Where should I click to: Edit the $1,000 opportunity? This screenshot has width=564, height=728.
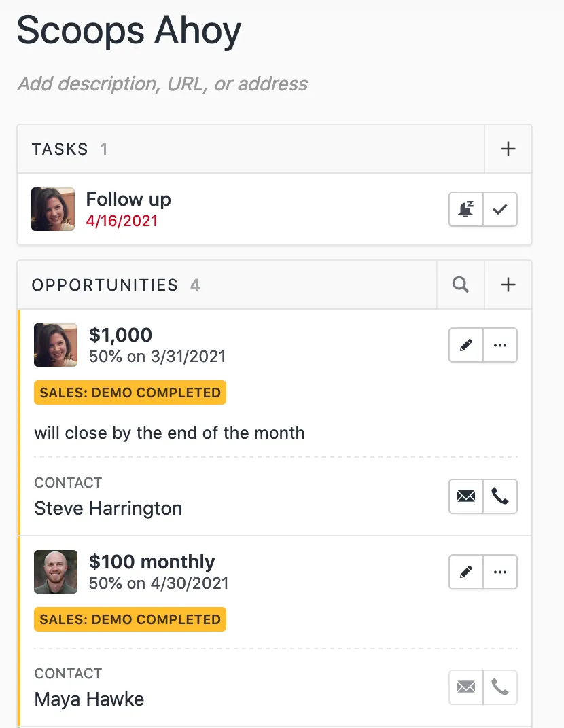pos(466,345)
